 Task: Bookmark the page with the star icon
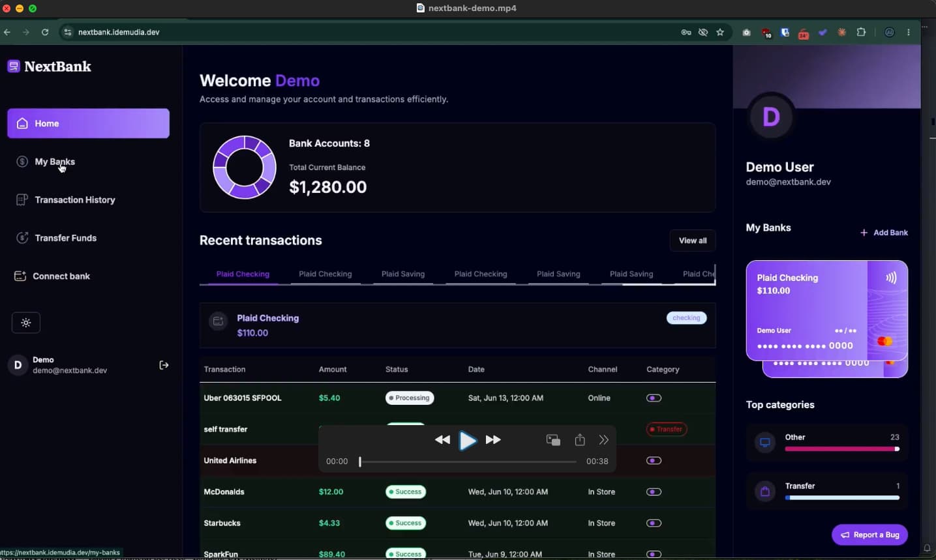pos(720,32)
